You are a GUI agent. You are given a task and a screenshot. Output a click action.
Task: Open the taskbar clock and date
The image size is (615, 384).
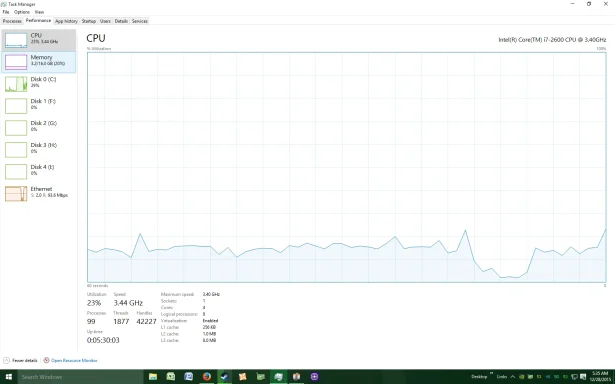tap(600, 377)
